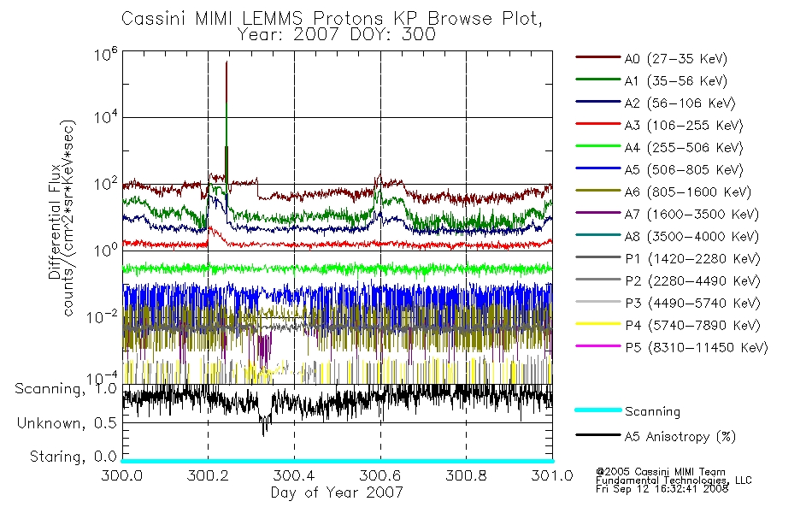Screen dimensions: 812x513
Task: Click the x-axis tick label 300.4
Action: [294, 475]
